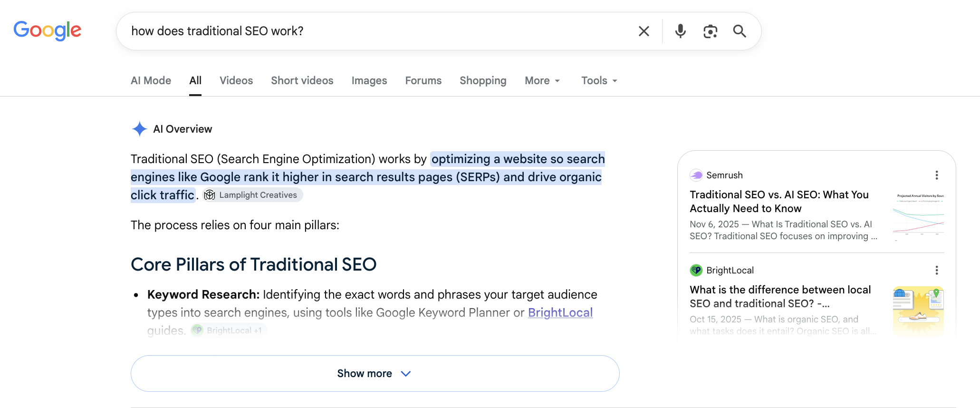
Task: Click the BrightLocal source name in card
Action: click(x=730, y=270)
